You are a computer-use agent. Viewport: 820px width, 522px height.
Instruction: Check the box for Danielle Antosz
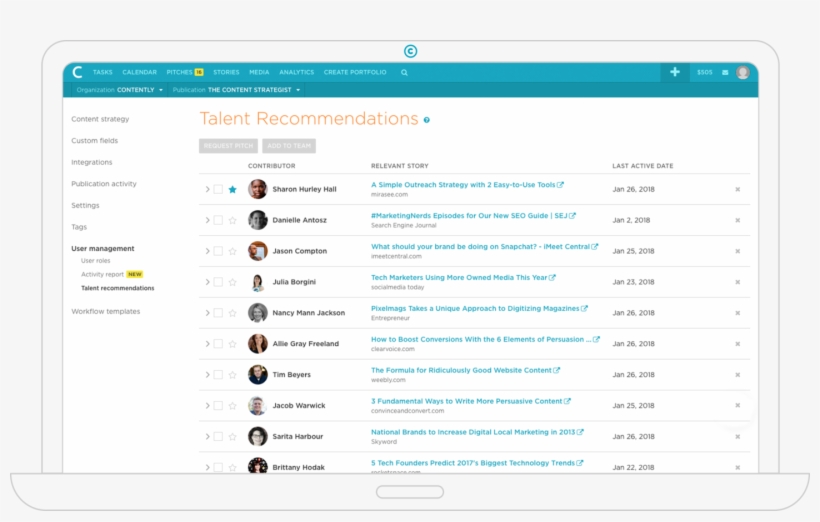tap(218, 220)
